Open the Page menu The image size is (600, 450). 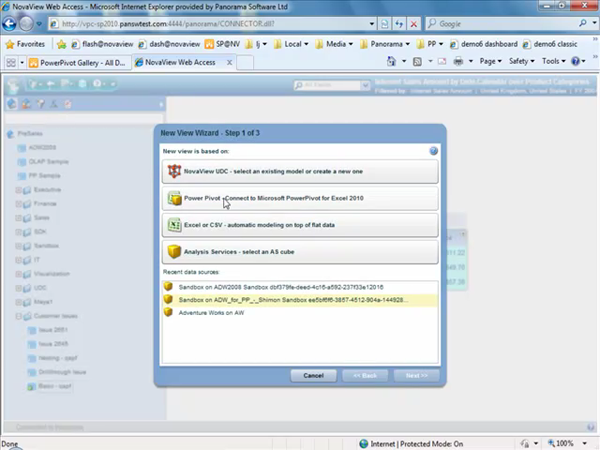coord(490,61)
